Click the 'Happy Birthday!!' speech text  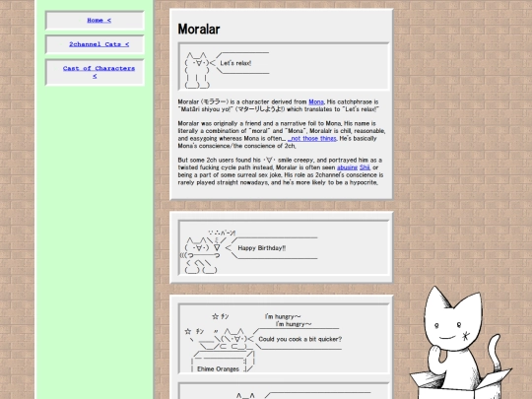(262, 248)
